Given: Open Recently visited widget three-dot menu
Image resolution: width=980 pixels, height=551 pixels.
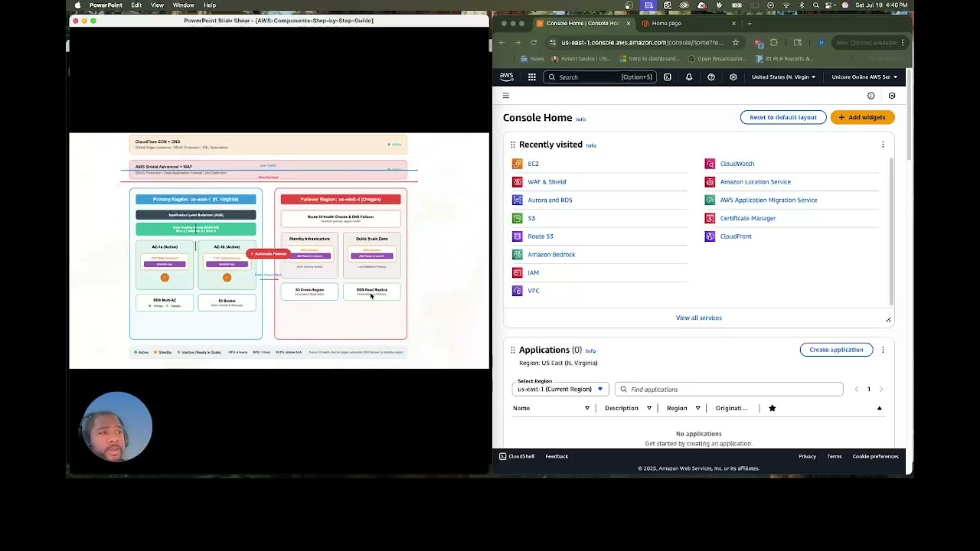Looking at the screenshot, I should click(883, 145).
